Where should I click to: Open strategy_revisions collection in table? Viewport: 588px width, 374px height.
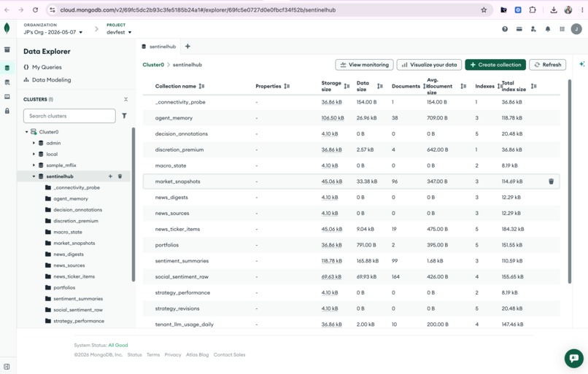[177, 308]
